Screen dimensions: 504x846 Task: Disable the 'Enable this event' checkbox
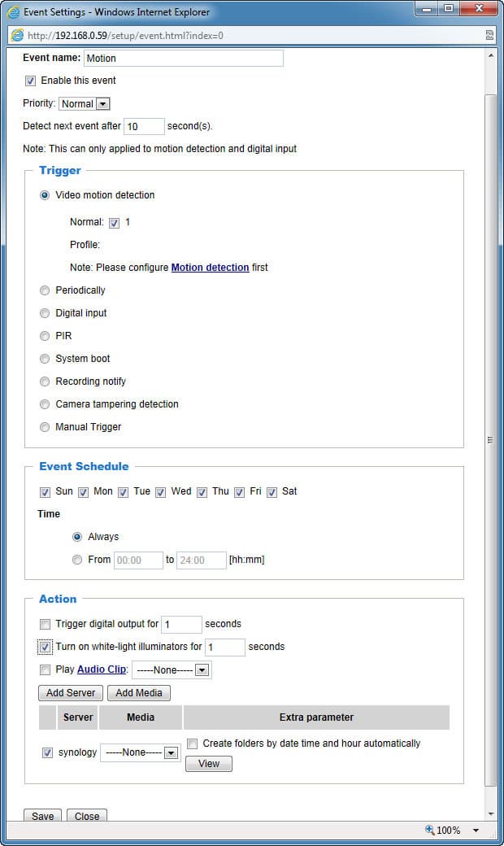pos(31,81)
